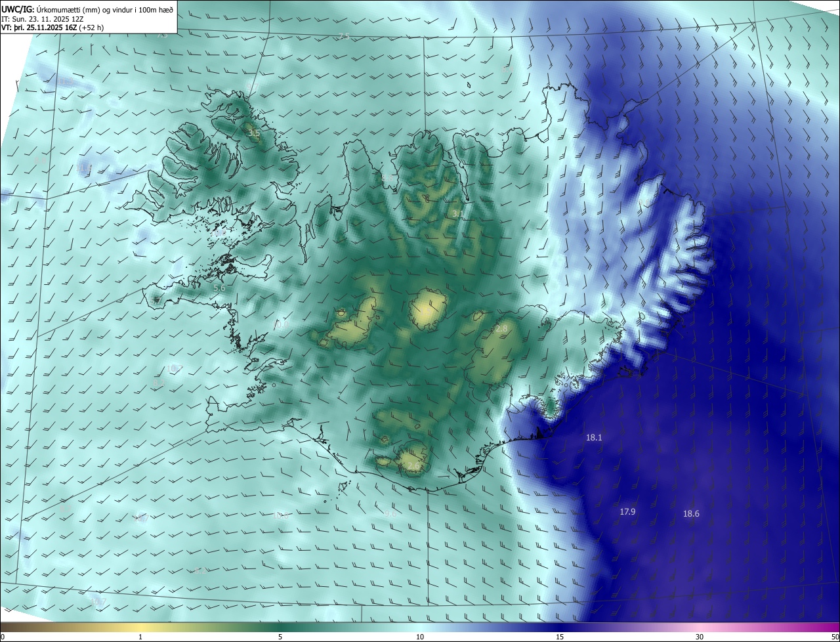
Task: Click the 2.8 value label on the eastern glacier
Action: click(x=502, y=328)
